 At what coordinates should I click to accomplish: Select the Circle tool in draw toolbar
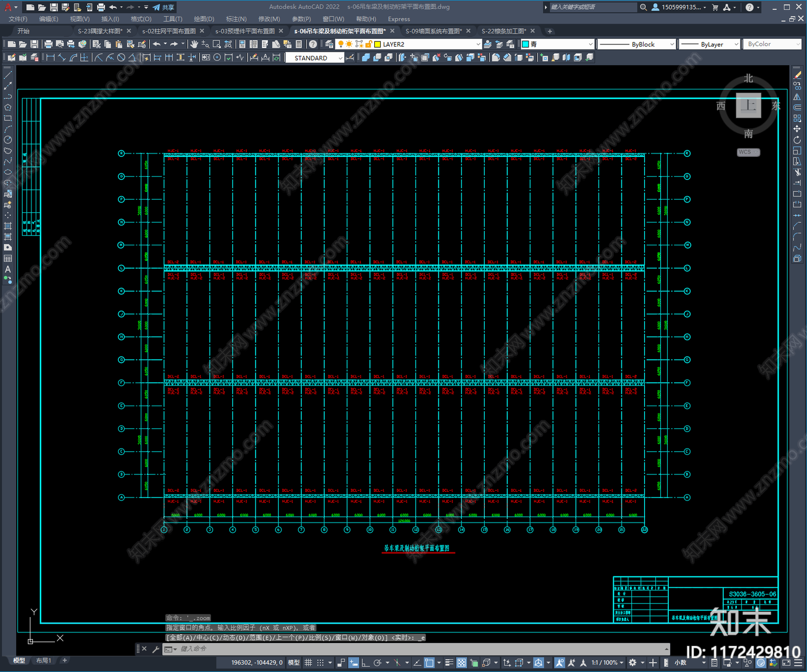8,140
